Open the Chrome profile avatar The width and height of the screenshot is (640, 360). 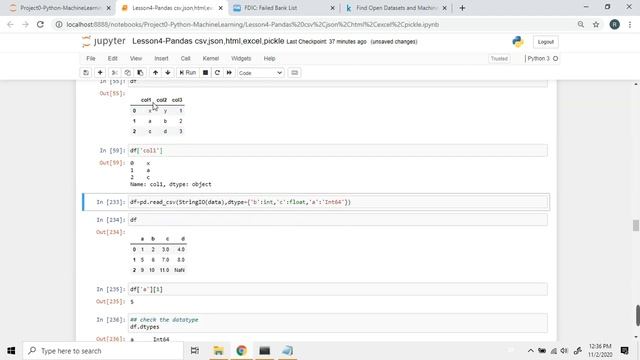tap(614, 24)
